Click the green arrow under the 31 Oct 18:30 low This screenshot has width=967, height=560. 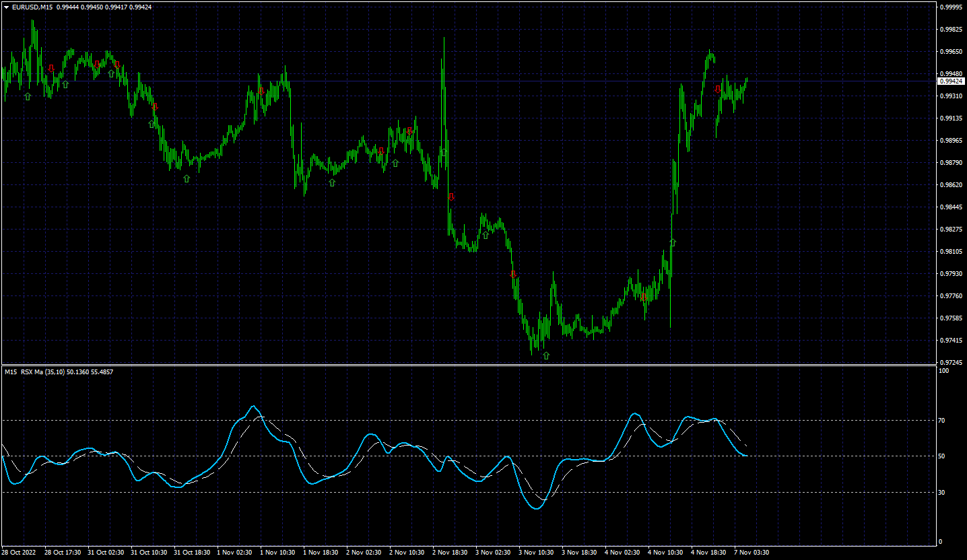point(187,178)
